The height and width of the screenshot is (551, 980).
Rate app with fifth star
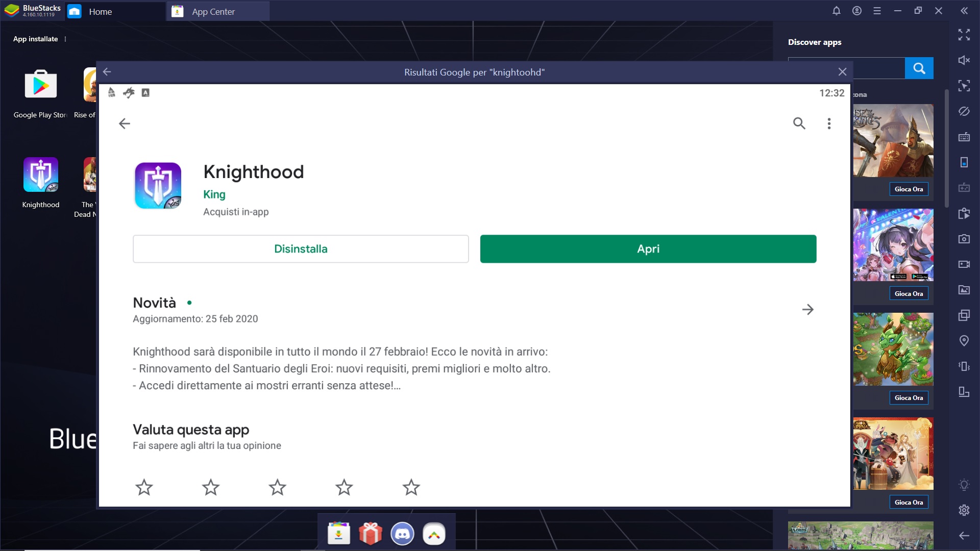pyautogui.click(x=411, y=486)
